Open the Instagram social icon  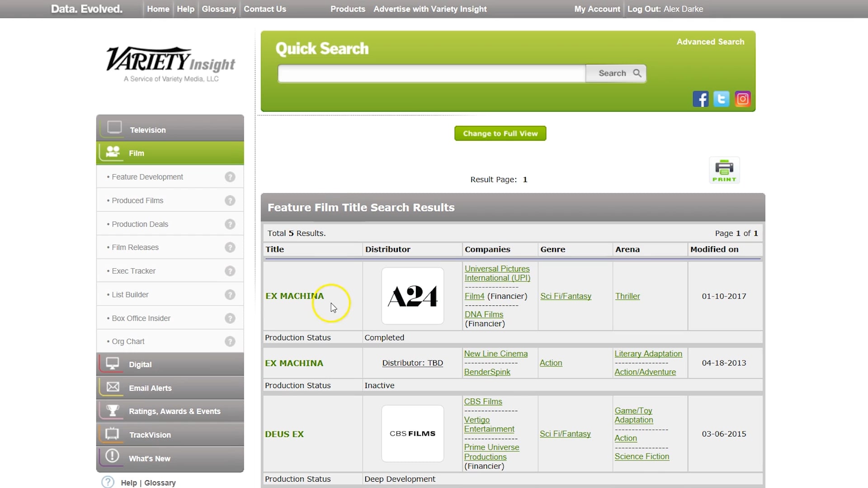point(742,99)
